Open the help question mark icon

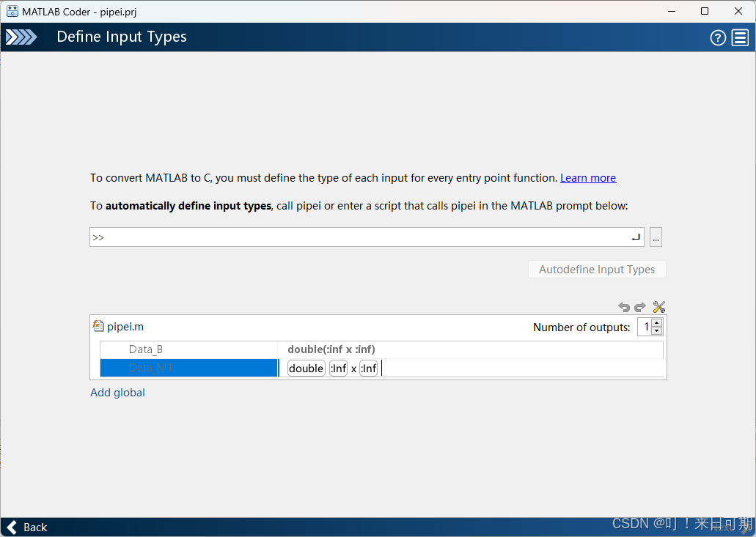coord(718,37)
